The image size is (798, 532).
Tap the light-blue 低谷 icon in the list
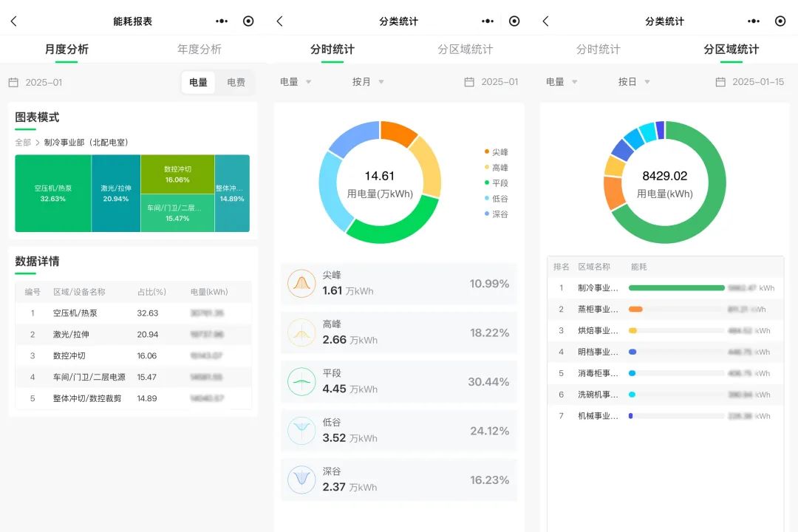(301, 431)
